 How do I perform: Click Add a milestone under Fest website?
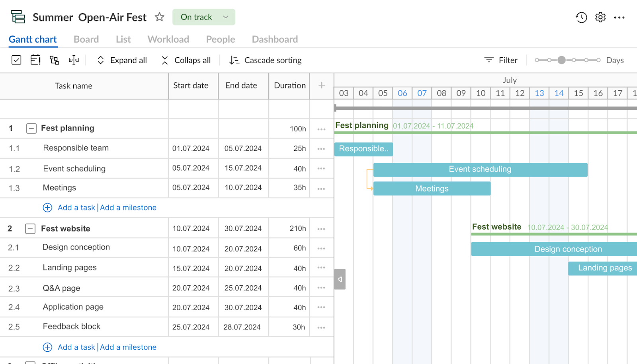pos(128,347)
